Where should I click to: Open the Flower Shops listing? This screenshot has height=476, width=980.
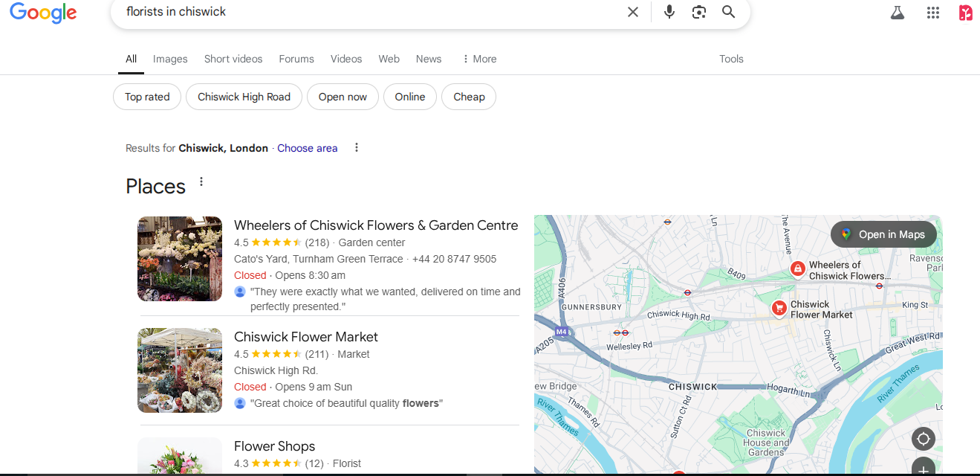(275, 446)
